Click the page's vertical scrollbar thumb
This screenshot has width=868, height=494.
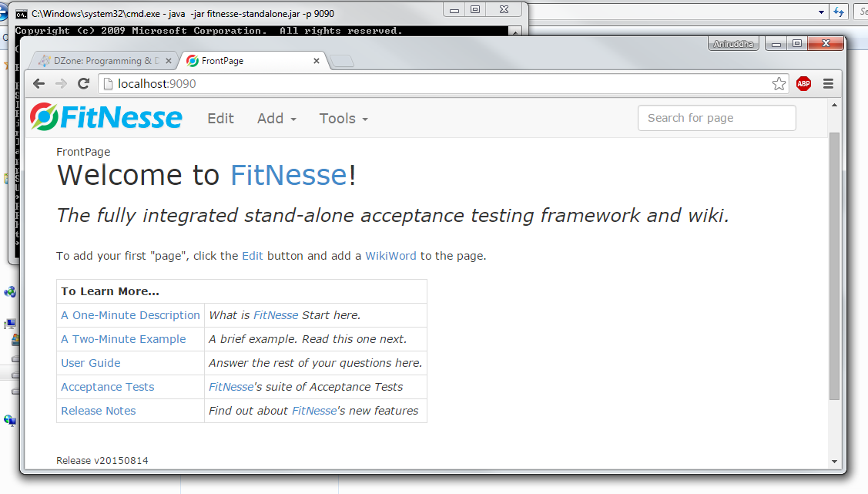[834, 266]
